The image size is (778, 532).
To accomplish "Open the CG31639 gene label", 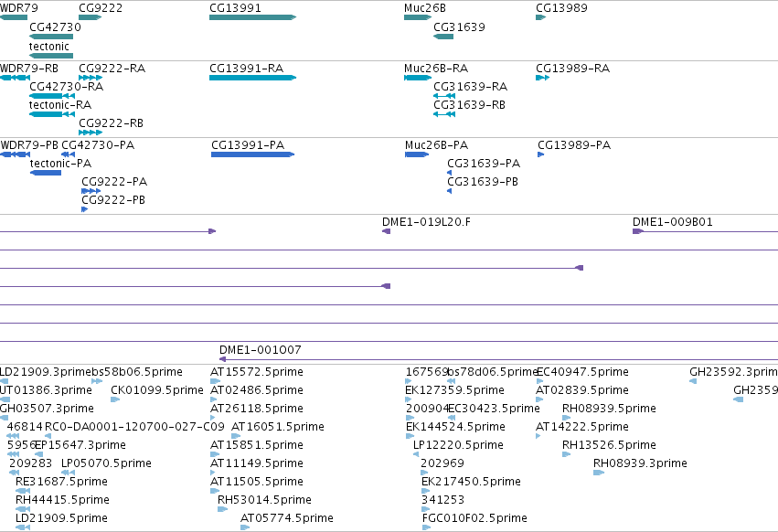I will click(459, 27).
